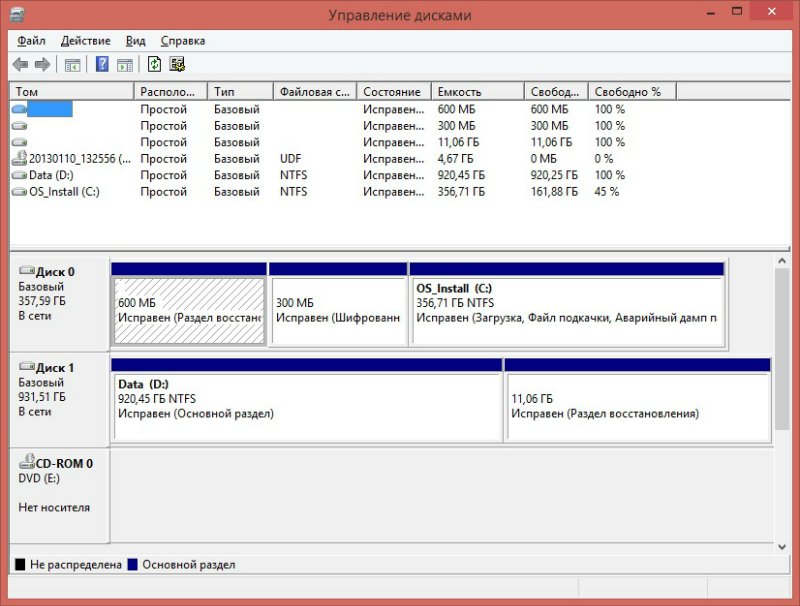This screenshot has width=800, height=606.
Task: Sort by the Свободно % column header
Action: pos(630,91)
